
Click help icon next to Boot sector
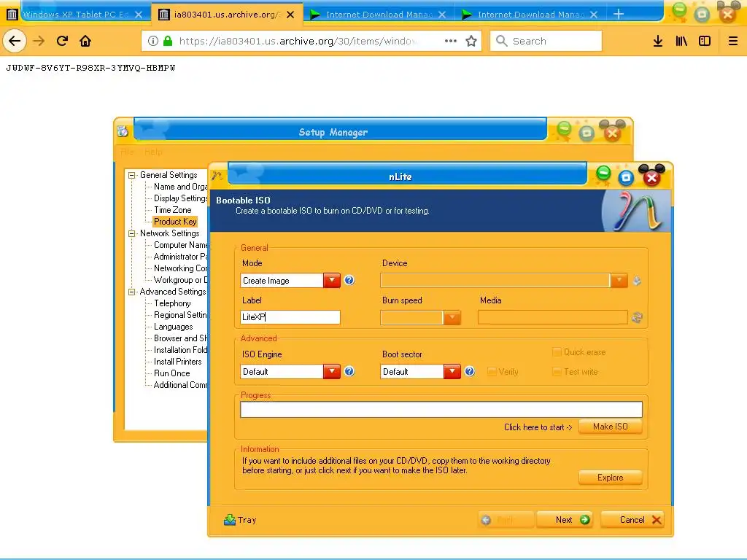click(x=470, y=371)
